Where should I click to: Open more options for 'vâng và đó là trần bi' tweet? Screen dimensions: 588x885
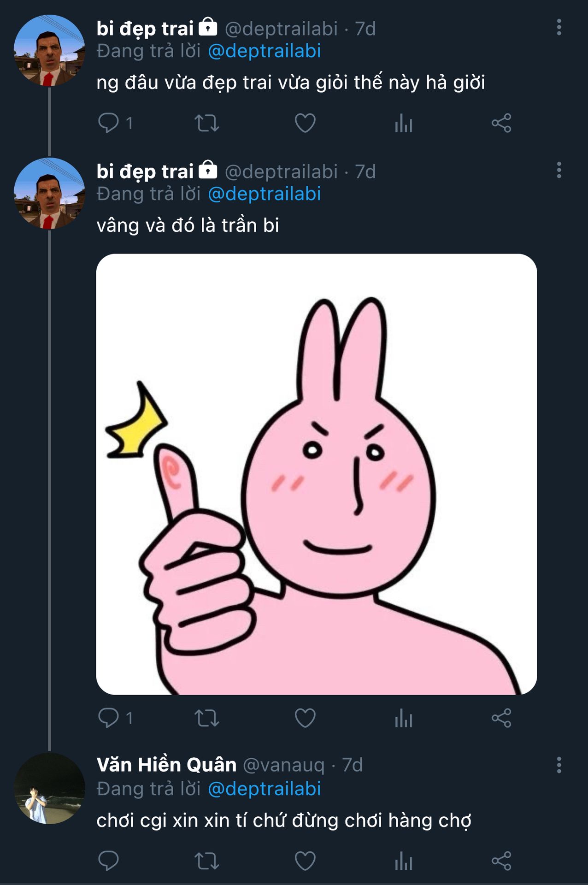559,171
